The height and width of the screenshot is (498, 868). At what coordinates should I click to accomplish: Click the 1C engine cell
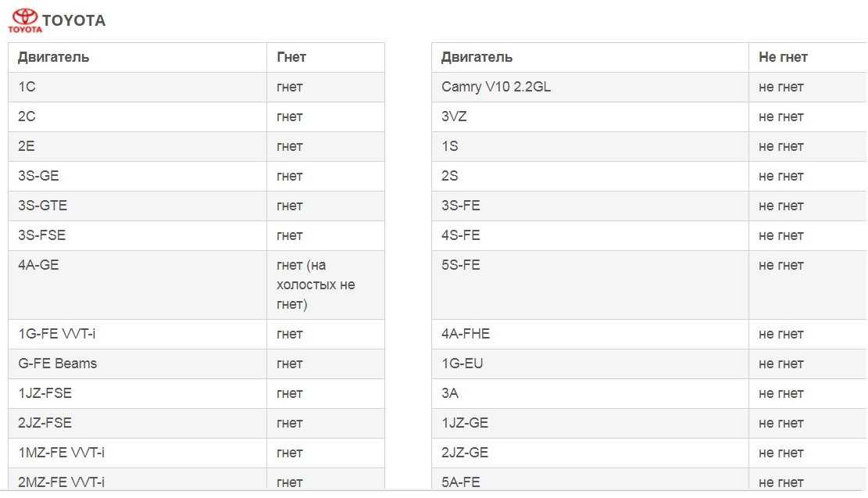pos(138,87)
